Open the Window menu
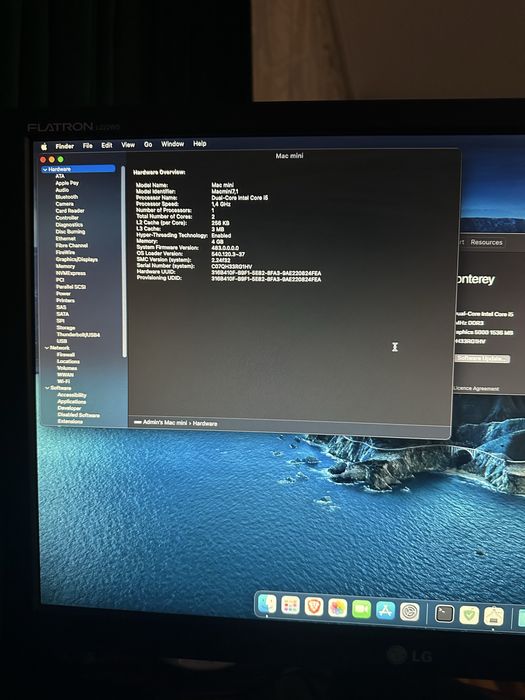This screenshot has height=700, width=525. (x=172, y=144)
